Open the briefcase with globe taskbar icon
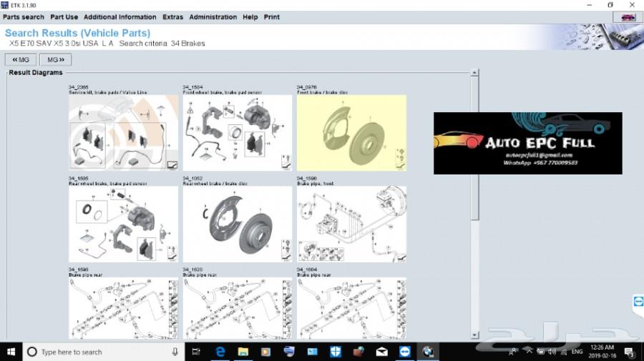Screen dimensions: 644x361 point(358,352)
